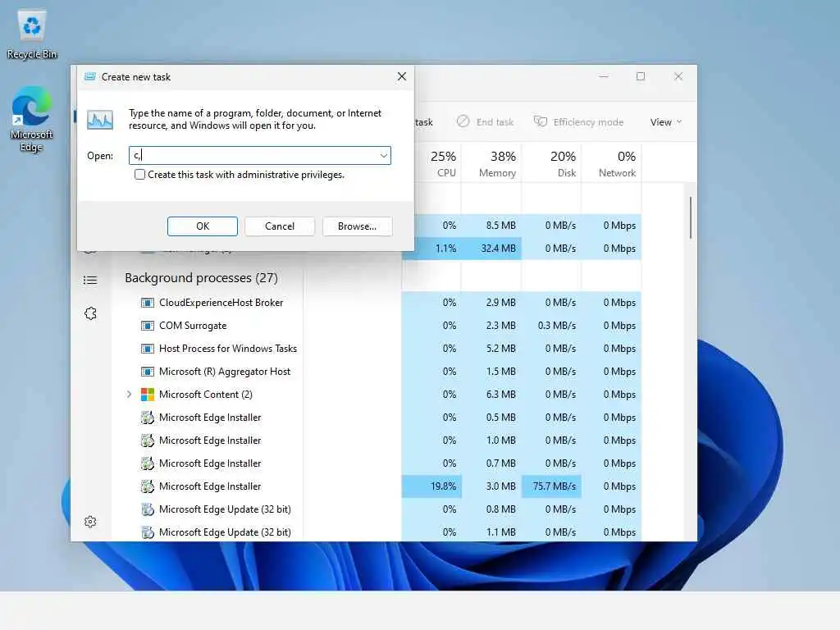The height and width of the screenshot is (630, 840).
Task: Open the Services puzzle icon in sidebar
Action: [x=90, y=313]
